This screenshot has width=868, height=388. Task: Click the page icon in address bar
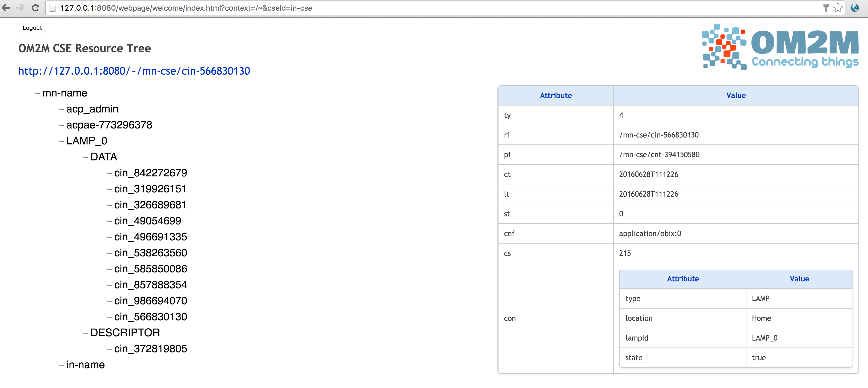[x=53, y=8]
